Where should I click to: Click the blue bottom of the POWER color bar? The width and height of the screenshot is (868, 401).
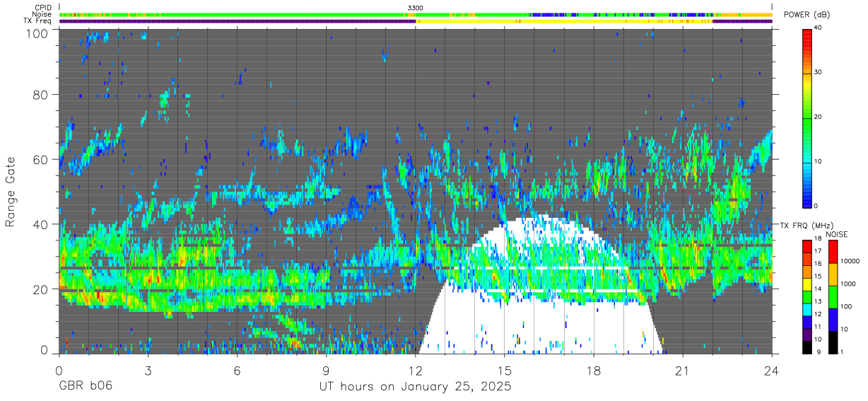[x=807, y=198]
